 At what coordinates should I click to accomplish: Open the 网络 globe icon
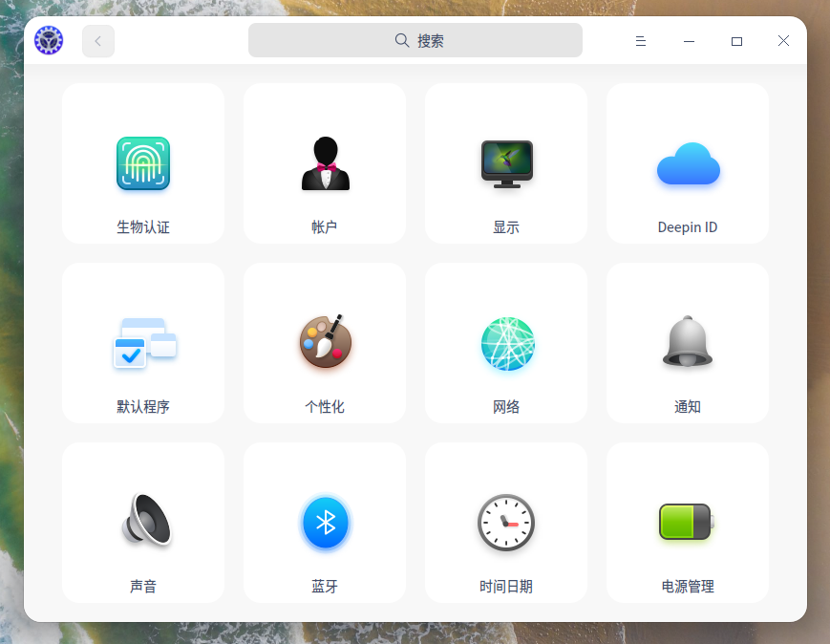click(507, 344)
